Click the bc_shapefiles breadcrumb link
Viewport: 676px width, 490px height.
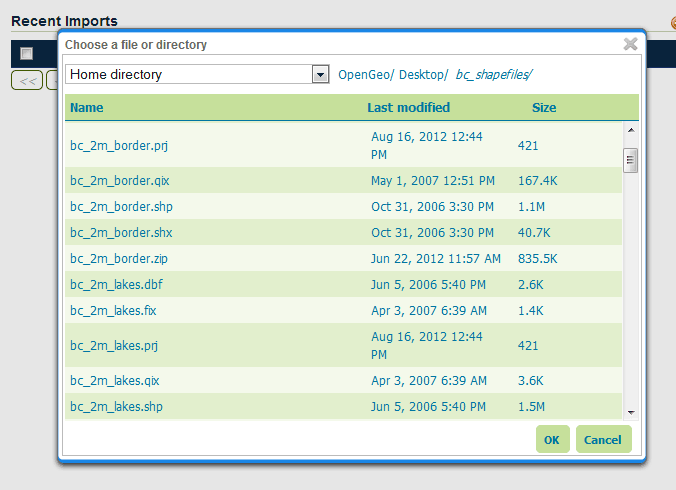(494, 75)
